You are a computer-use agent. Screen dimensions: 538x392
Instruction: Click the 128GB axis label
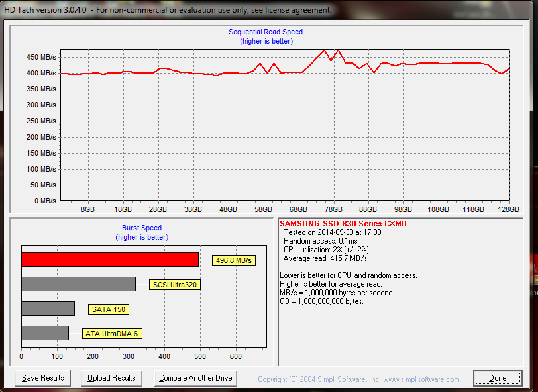tap(508, 209)
